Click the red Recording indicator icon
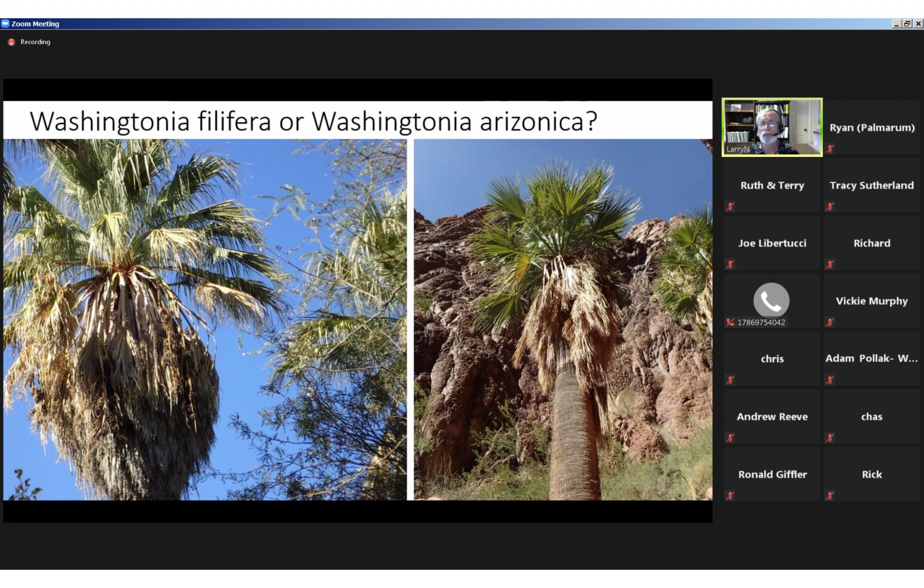The width and height of the screenshot is (924, 588). click(12, 42)
